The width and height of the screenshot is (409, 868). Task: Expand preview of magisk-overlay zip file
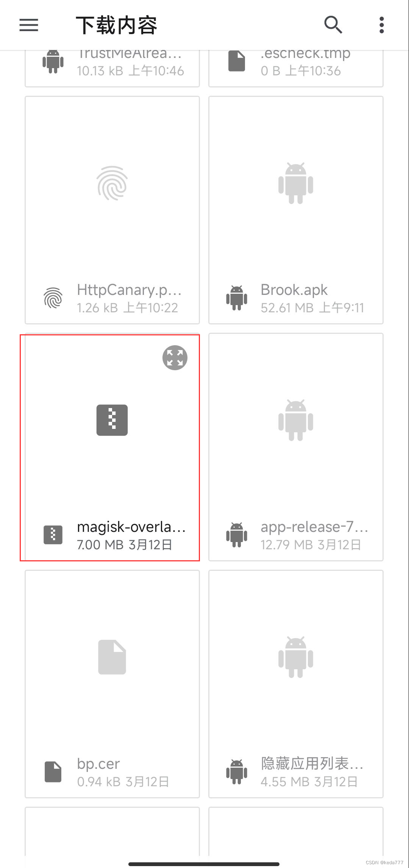click(x=175, y=357)
